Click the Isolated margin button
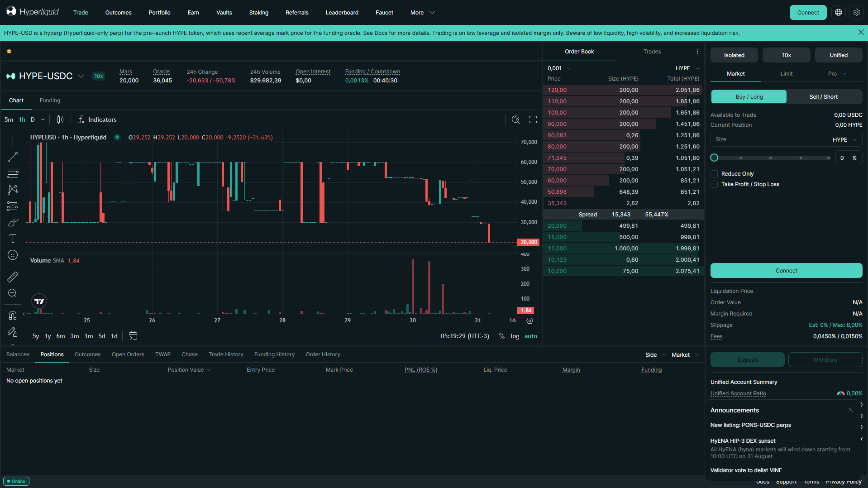Viewport: 868px width, 488px height. (734, 55)
